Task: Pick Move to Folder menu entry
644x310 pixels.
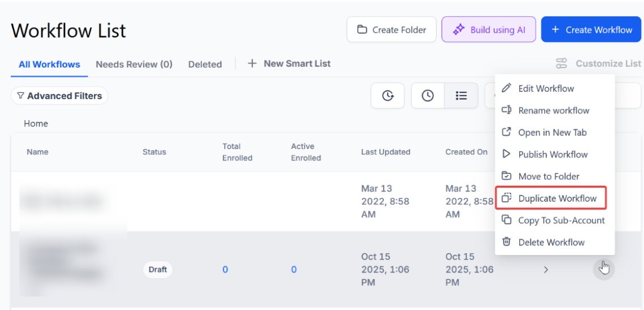Action: tap(548, 176)
